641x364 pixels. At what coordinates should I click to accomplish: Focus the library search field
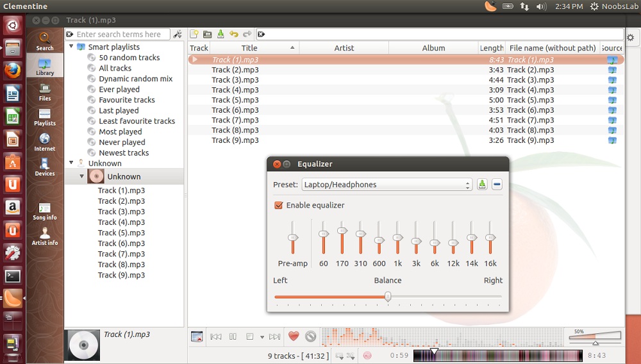(x=118, y=35)
